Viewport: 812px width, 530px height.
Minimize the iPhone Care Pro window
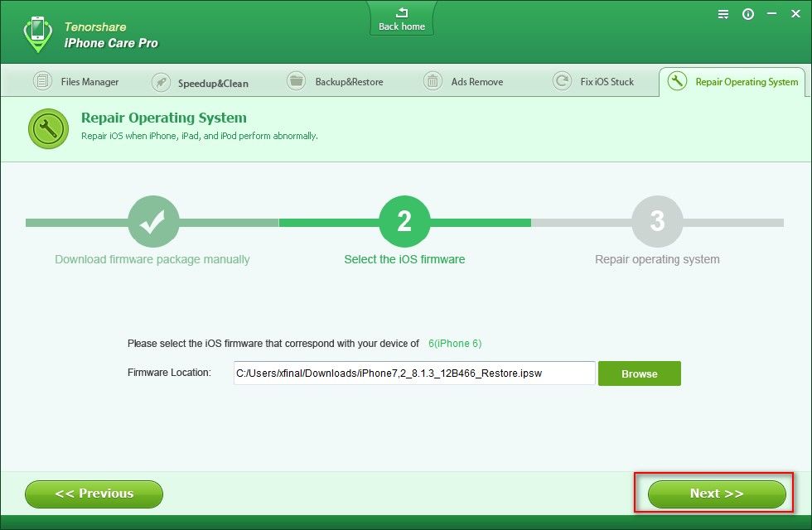(771, 14)
